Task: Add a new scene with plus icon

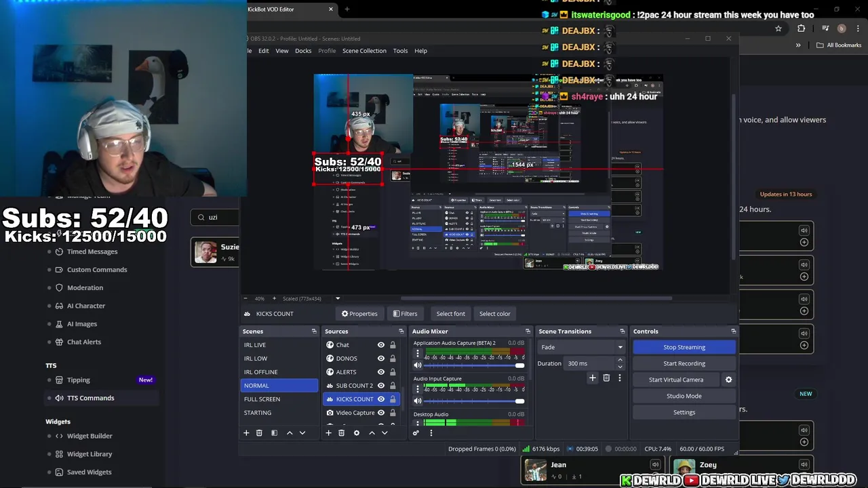Action: 246,432
